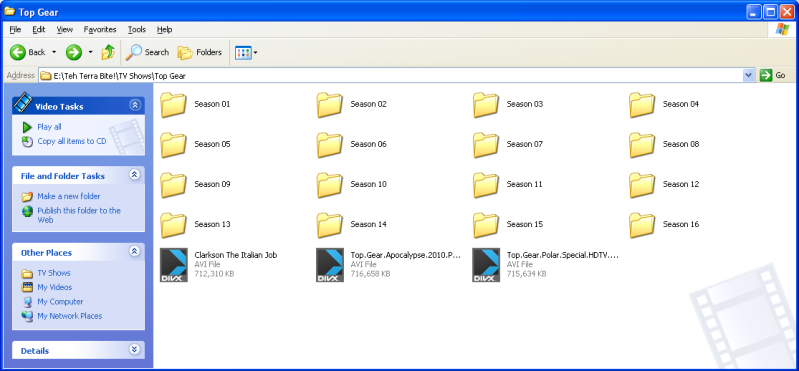Screen dimensions: 799x371
Task: Open the Tools menu
Action: 137,30
